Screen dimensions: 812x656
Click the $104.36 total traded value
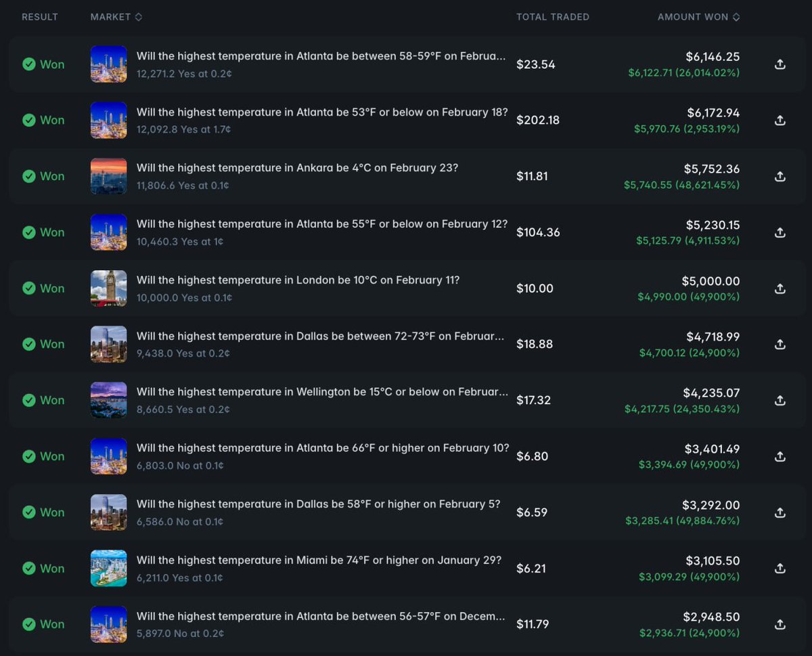click(x=538, y=232)
